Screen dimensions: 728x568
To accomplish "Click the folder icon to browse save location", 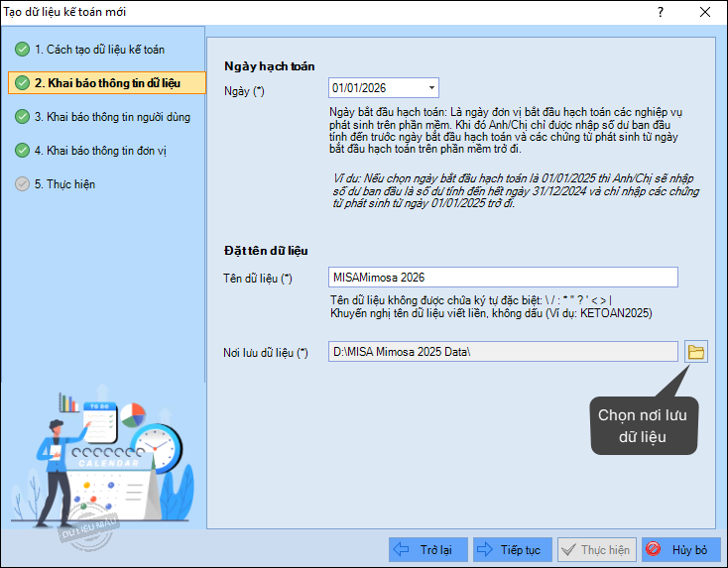I will coord(696,352).
